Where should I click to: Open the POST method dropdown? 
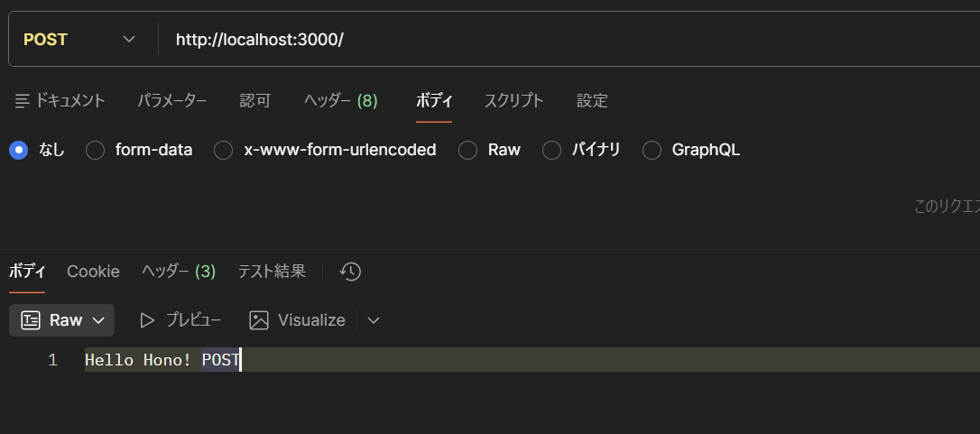pos(79,40)
